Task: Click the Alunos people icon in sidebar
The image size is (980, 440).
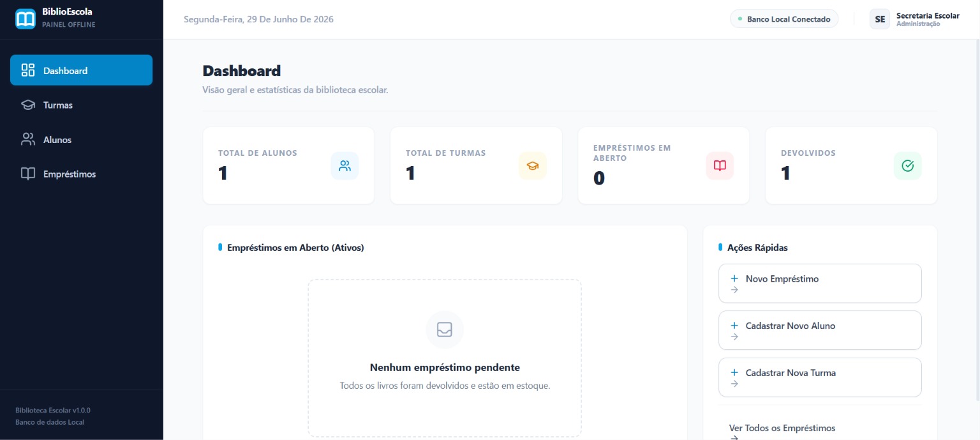Action: click(x=28, y=139)
